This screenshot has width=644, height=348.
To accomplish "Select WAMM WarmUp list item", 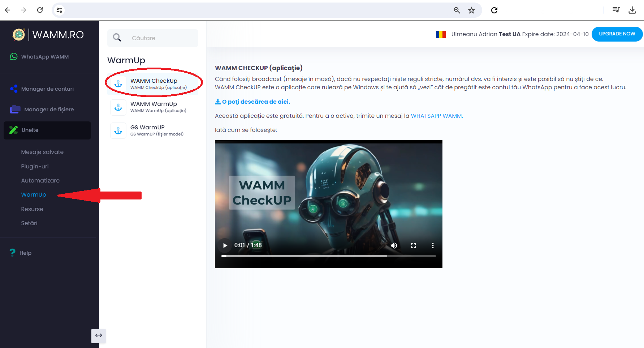I will click(x=154, y=107).
